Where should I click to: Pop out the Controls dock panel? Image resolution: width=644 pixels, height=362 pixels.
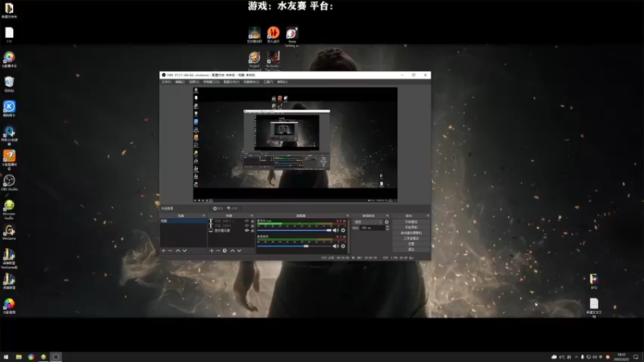pos(427,216)
